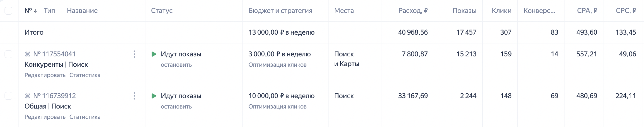This screenshot has height=127, width=644.
Task: Select all campaigns with header checkbox
Action: [8, 11]
